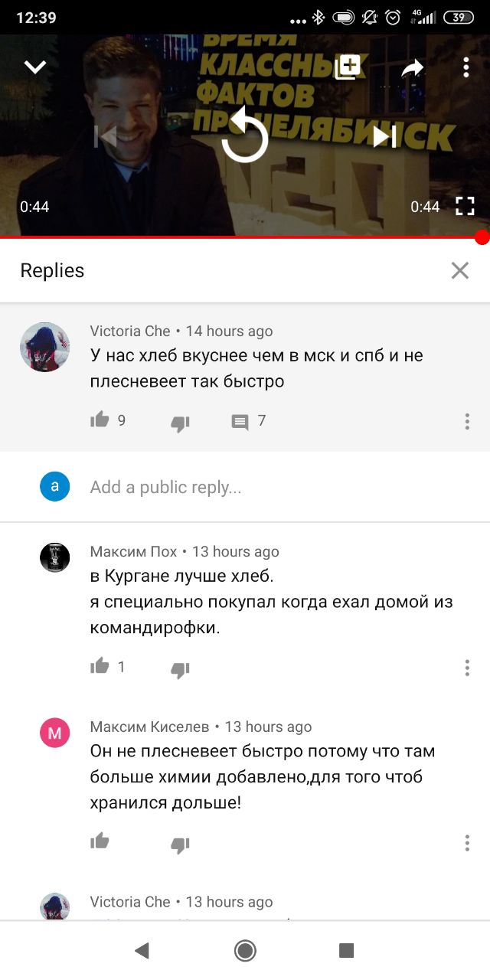
Task: Like Victoria Che's top comment
Action: 100,420
